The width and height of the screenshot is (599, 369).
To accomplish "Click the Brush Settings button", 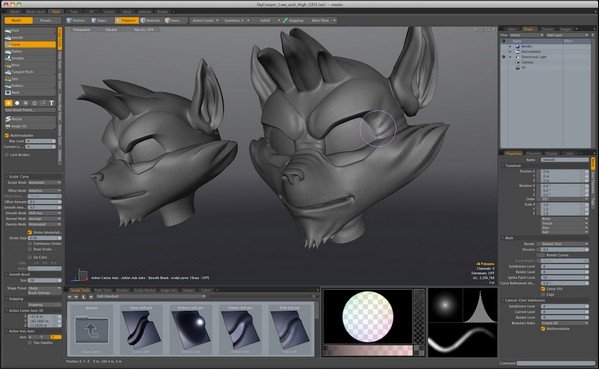I will [45, 293].
